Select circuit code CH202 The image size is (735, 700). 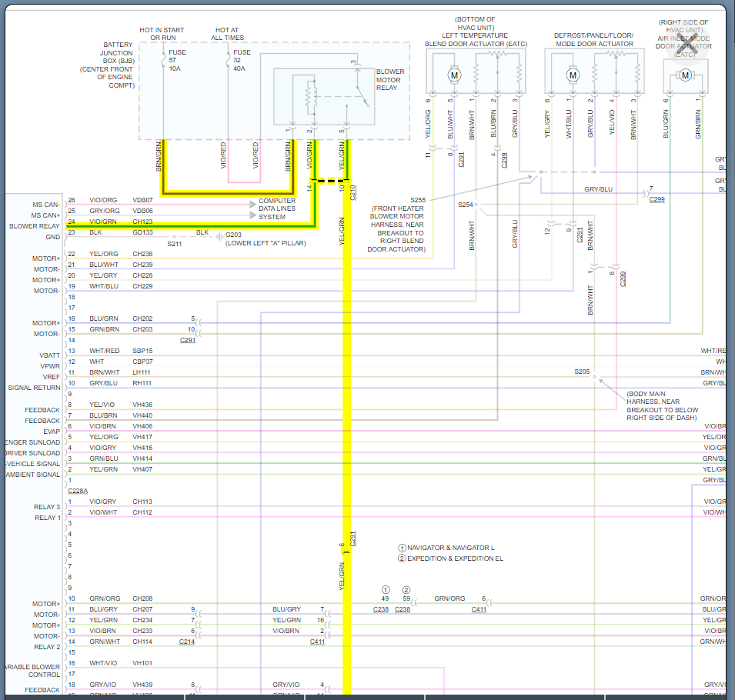142,318
